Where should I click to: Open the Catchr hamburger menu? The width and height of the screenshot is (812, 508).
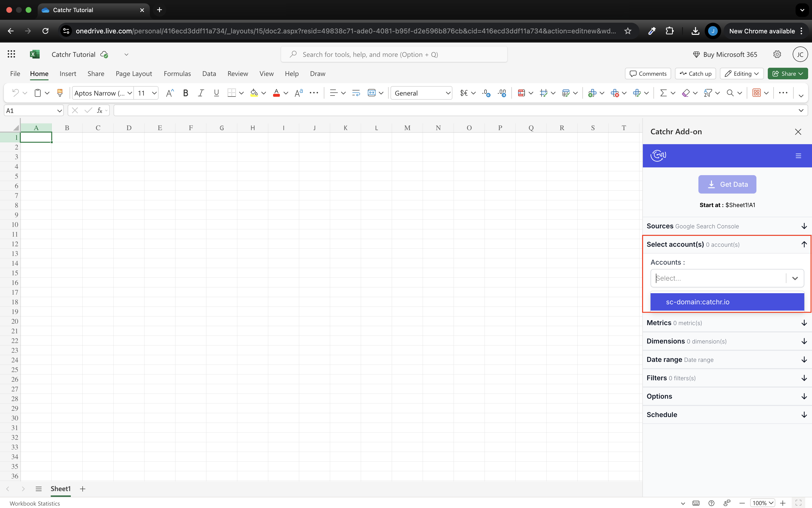coord(798,156)
